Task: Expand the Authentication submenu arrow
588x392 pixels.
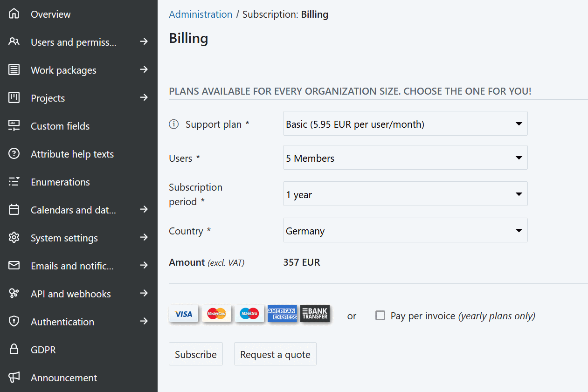Action: pos(144,321)
